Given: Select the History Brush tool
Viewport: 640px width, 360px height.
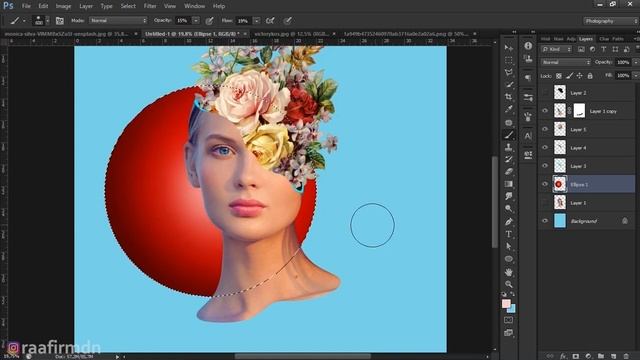Looking at the screenshot, I should point(509,159).
